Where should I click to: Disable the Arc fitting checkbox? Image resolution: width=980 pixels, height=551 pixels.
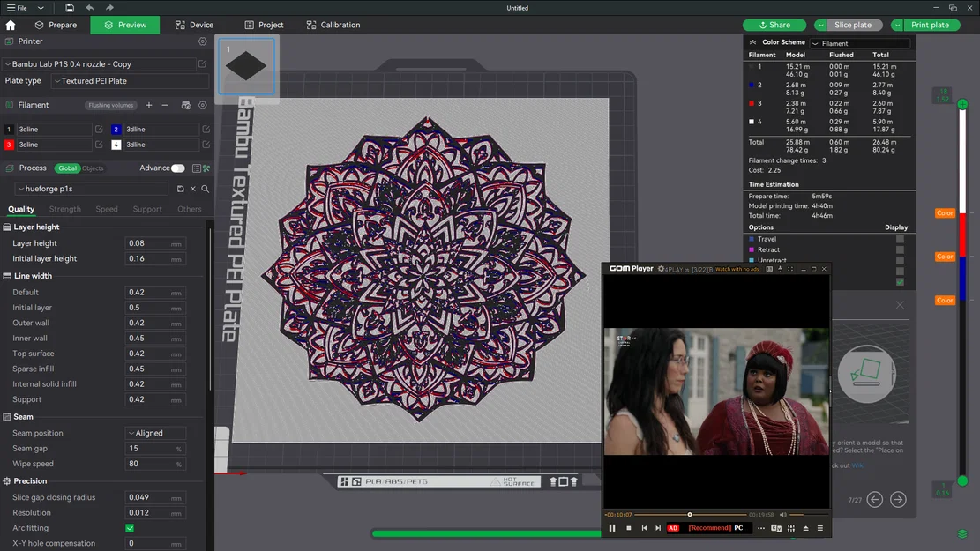pyautogui.click(x=129, y=527)
